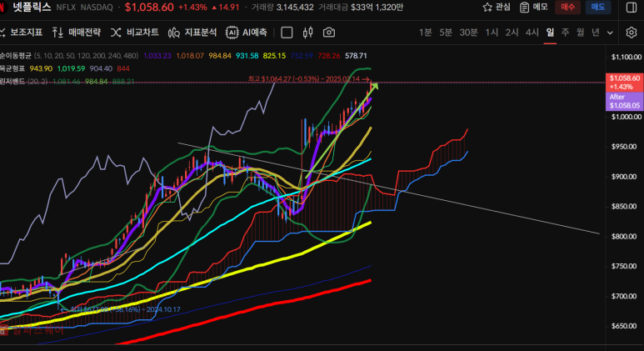Viewport: 644px width, 351px height.
Task: Click the $900.00 price axis label
Action: pyautogui.click(x=624, y=177)
